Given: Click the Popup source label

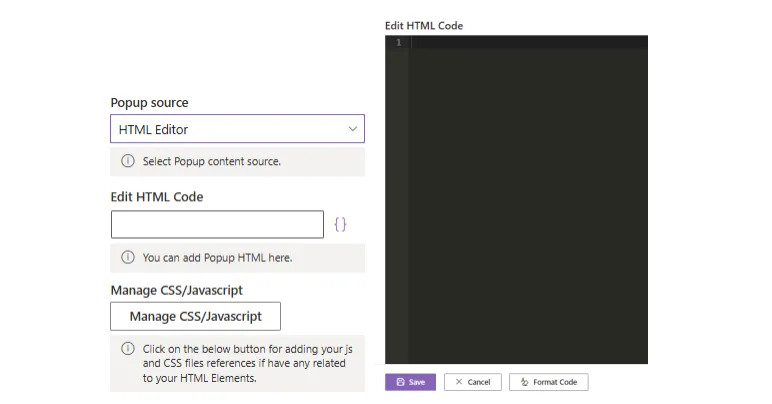Looking at the screenshot, I should click(149, 102).
